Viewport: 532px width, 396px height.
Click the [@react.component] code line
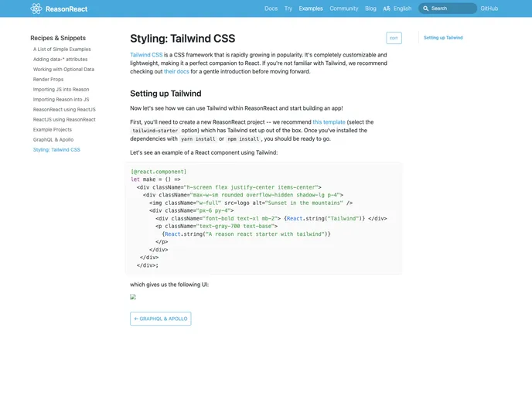point(159,172)
